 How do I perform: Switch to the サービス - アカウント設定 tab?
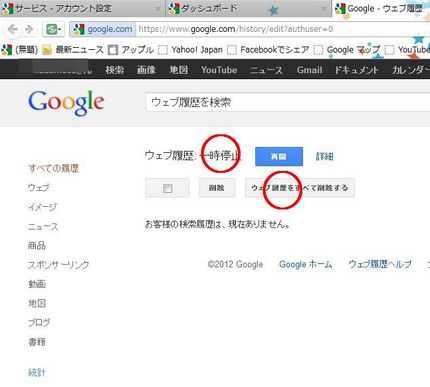[x=82, y=8]
